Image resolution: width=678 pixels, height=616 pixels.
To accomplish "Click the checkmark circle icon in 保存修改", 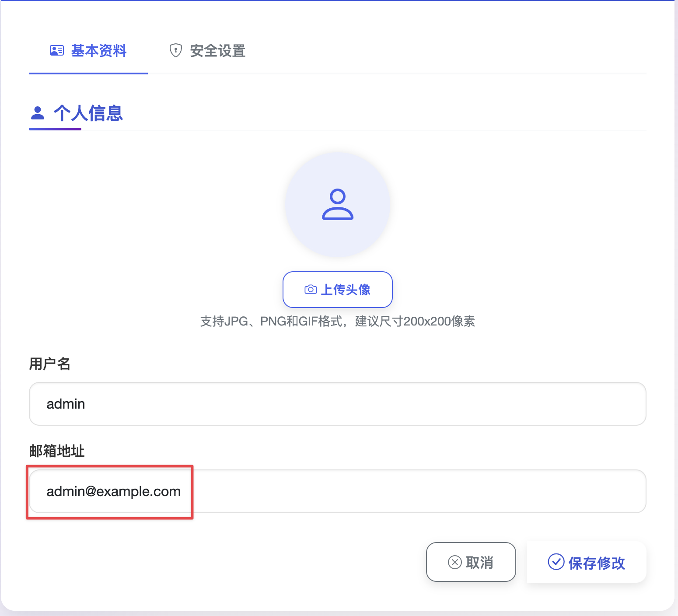I will pyautogui.click(x=556, y=562).
